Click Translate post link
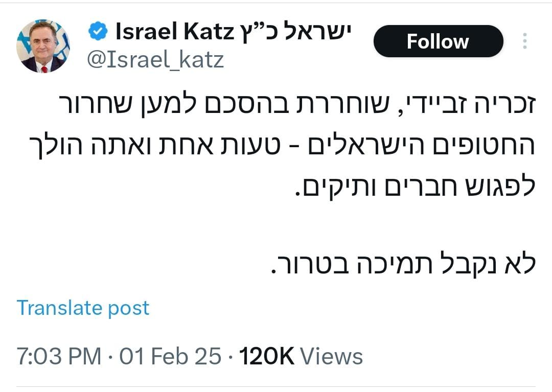552x392 pixels. tap(83, 308)
